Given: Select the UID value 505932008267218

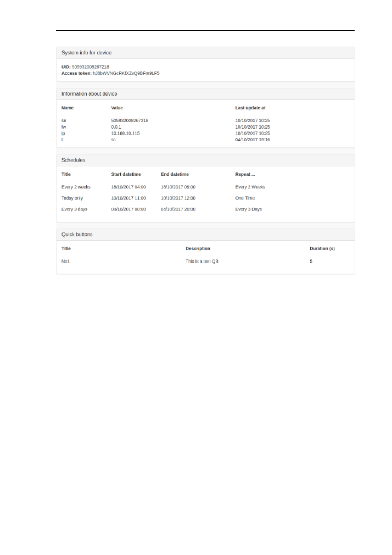Looking at the screenshot, I should pyautogui.click(x=91, y=66).
